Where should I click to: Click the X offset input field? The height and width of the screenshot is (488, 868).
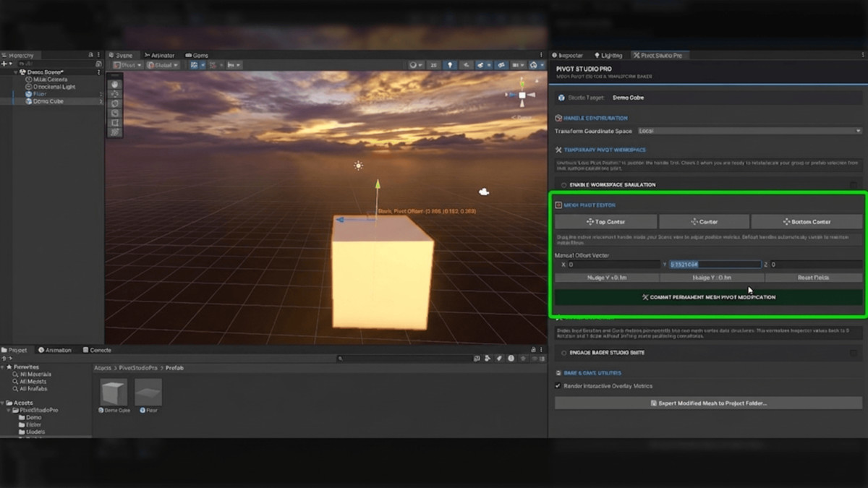pos(613,265)
